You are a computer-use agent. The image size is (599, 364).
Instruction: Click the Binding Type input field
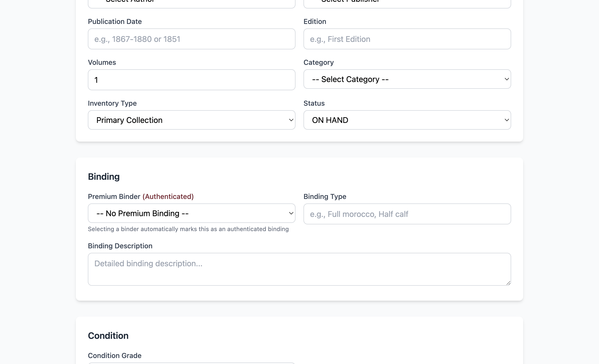[407, 214]
